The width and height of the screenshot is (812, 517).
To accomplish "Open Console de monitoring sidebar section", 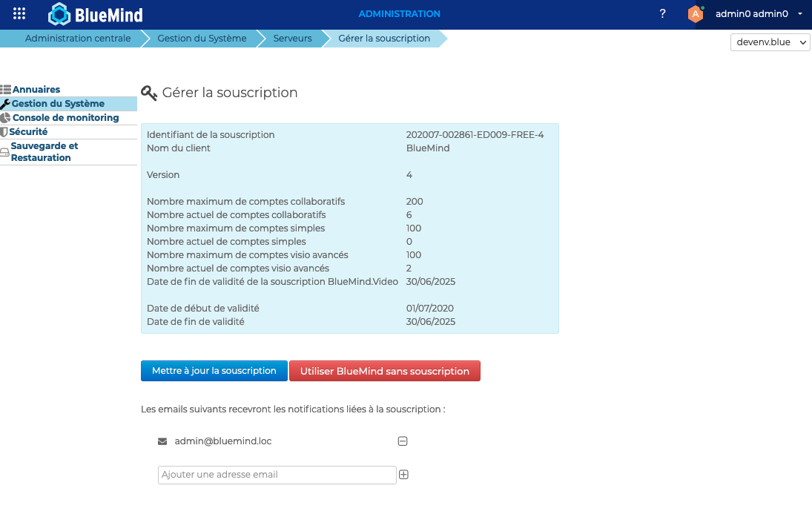I will [66, 118].
